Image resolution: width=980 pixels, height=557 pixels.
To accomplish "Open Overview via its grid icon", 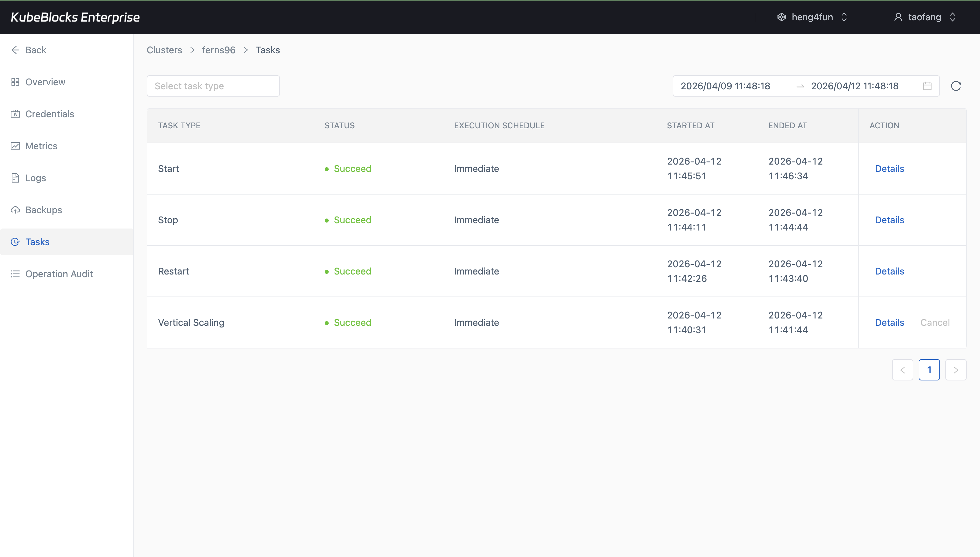I will coord(15,82).
